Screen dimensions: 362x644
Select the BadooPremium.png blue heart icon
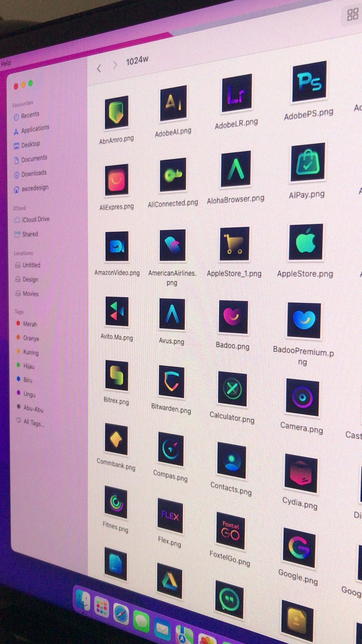click(x=304, y=321)
